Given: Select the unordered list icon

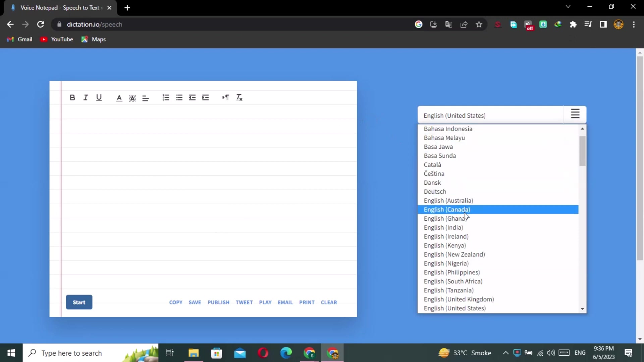Looking at the screenshot, I should pos(179,98).
